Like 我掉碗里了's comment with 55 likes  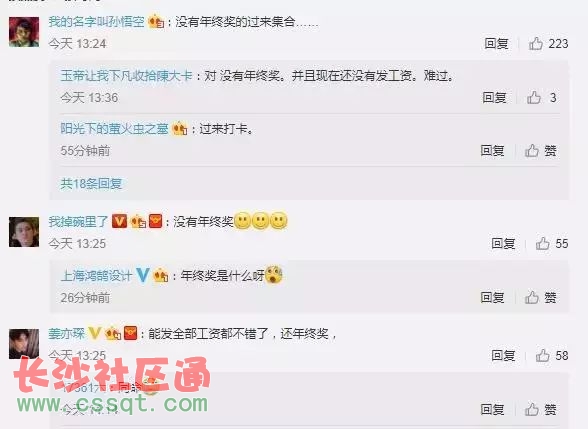click(x=543, y=243)
